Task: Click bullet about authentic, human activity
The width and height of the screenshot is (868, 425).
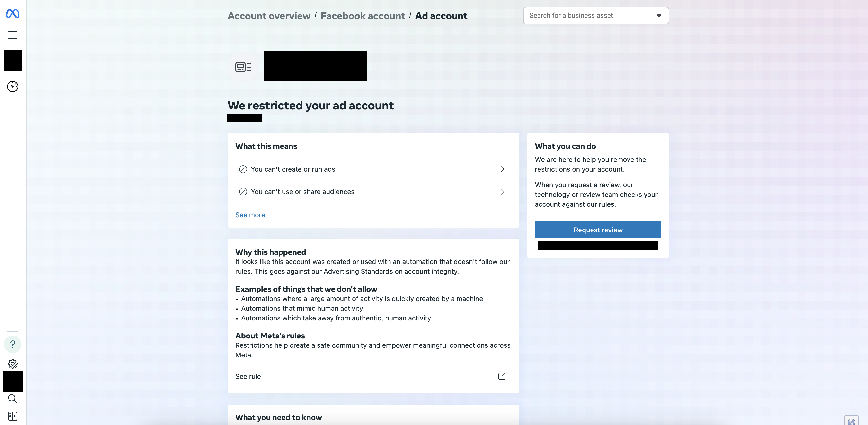Action: tap(336, 318)
